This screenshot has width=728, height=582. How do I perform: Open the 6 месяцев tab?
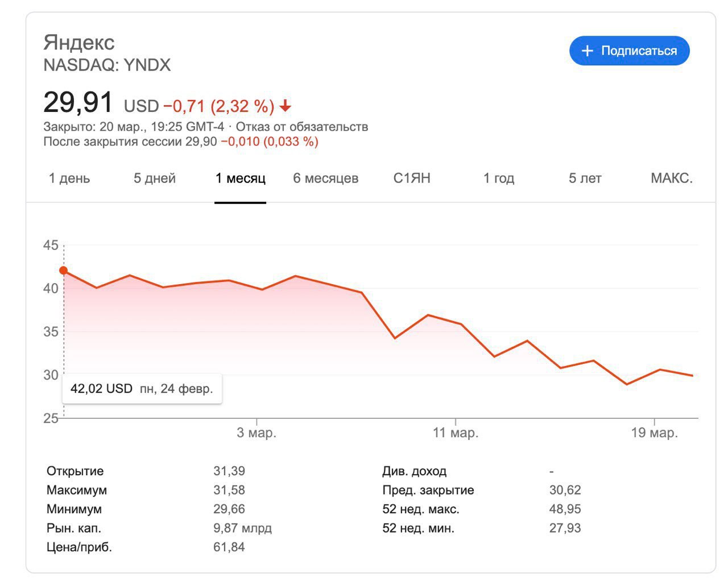click(326, 178)
